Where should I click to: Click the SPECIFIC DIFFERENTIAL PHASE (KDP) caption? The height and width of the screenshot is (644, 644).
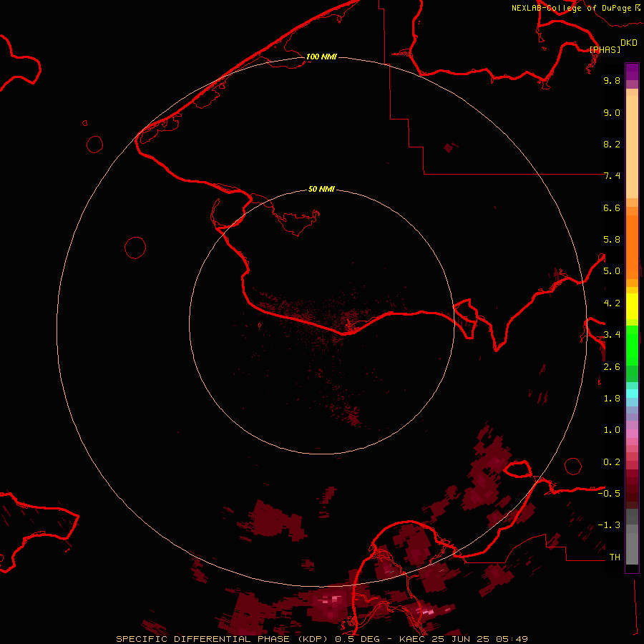223,639
